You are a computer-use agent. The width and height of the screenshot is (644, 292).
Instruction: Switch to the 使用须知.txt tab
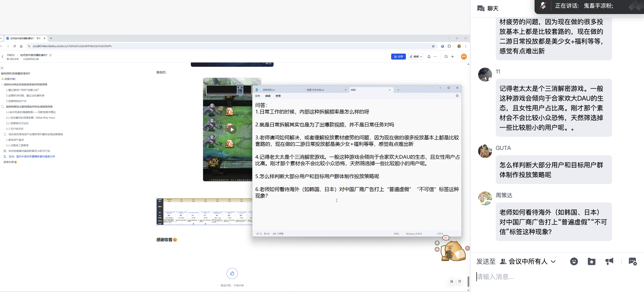(x=268, y=90)
